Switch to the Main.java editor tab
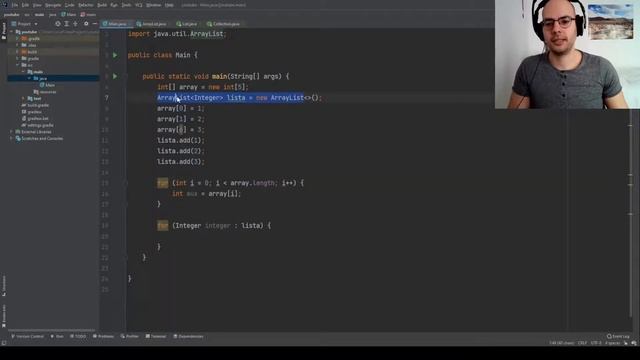 (x=116, y=24)
